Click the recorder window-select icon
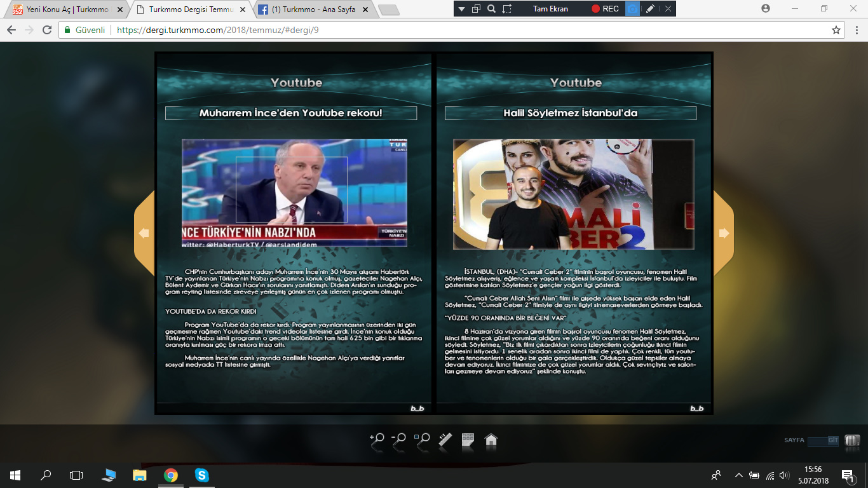This screenshot has width=868, height=488. point(476,9)
